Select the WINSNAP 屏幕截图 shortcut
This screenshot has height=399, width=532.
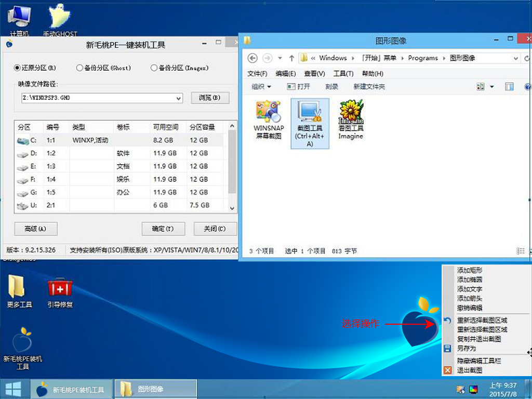coord(269,119)
